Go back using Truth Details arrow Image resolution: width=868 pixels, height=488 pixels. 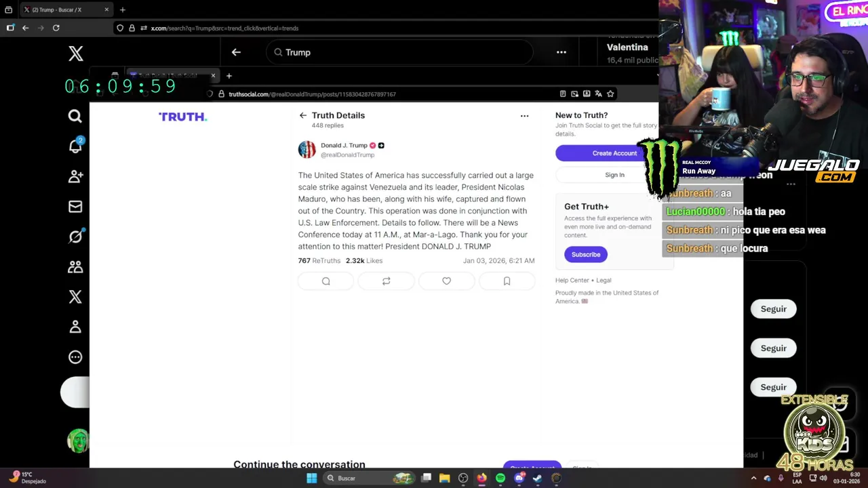pos(303,115)
